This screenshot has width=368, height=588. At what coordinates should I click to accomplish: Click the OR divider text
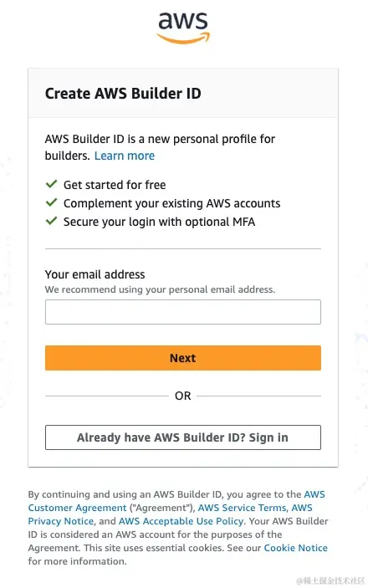click(182, 396)
